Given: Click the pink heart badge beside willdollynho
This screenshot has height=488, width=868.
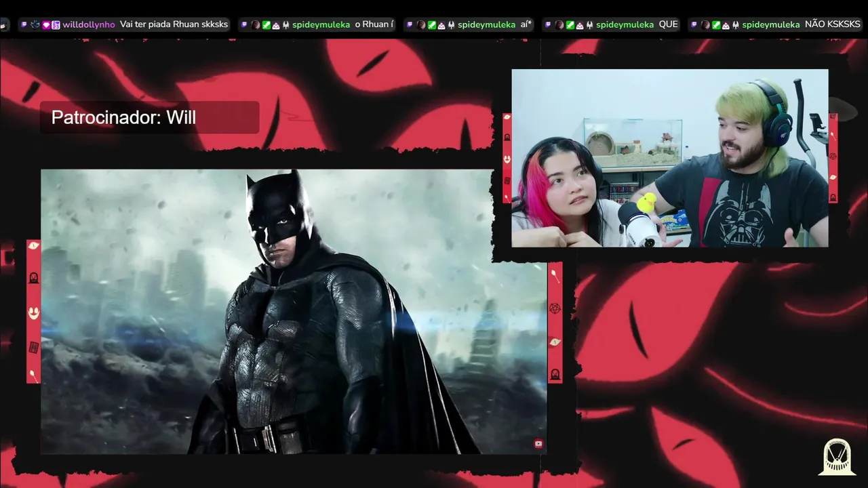Looking at the screenshot, I should point(46,25).
